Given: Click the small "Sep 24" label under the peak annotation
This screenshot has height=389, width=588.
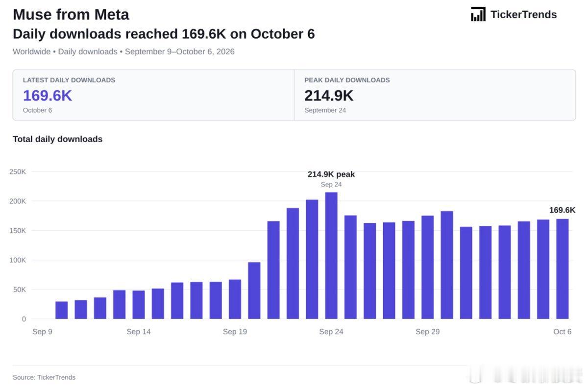Looking at the screenshot, I should tap(331, 185).
